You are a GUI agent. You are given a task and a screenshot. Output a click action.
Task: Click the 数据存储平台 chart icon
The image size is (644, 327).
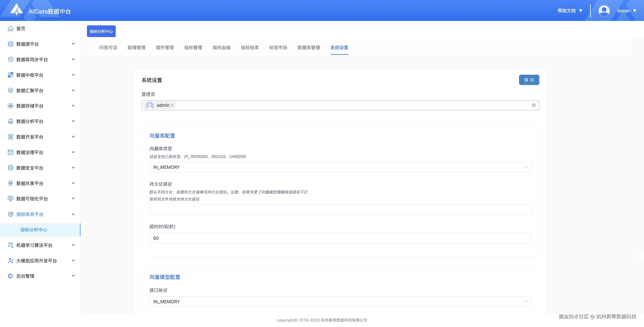click(10, 106)
